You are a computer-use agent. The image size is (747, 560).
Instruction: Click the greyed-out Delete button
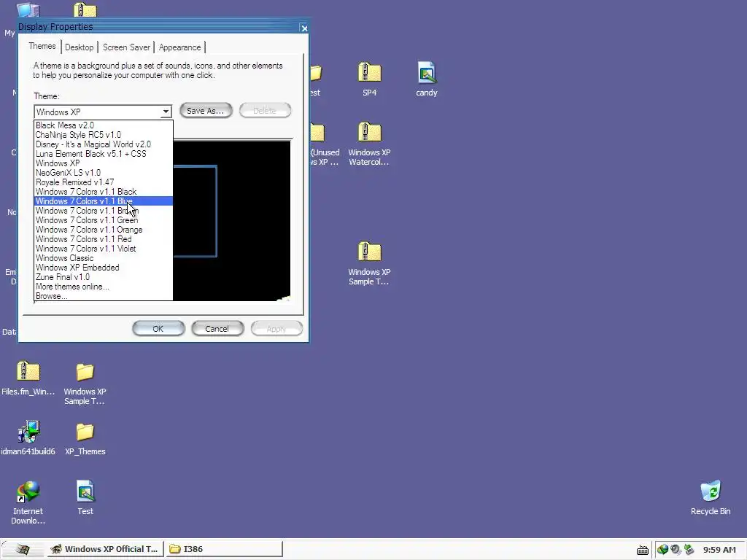(265, 111)
